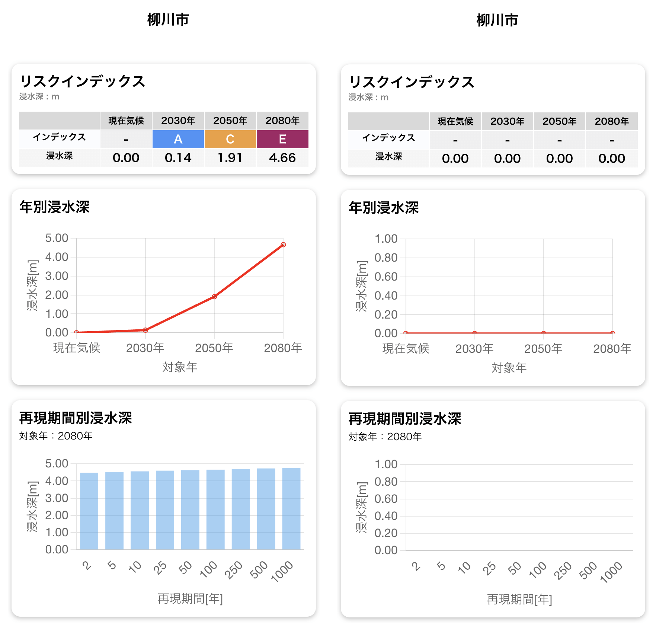Click 2050年 header above the orange C cell
672x623 pixels.
[x=230, y=121]
